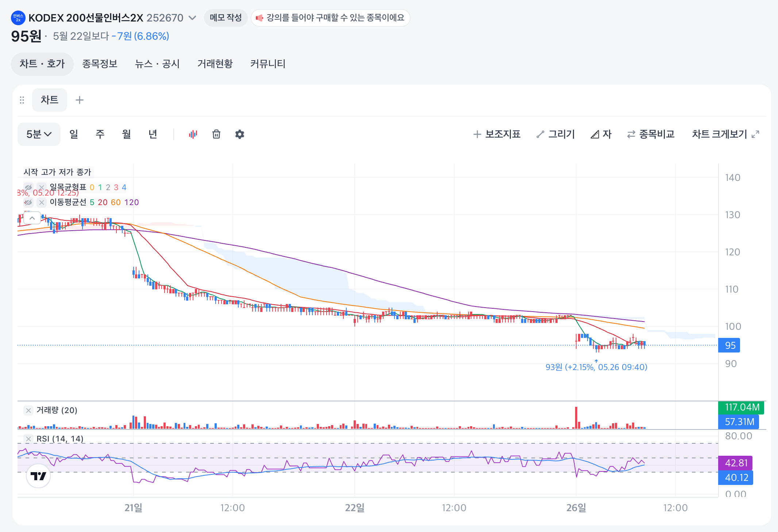Select the 차트 · 호가 tab
778x532 pixels.
(42, 64)
